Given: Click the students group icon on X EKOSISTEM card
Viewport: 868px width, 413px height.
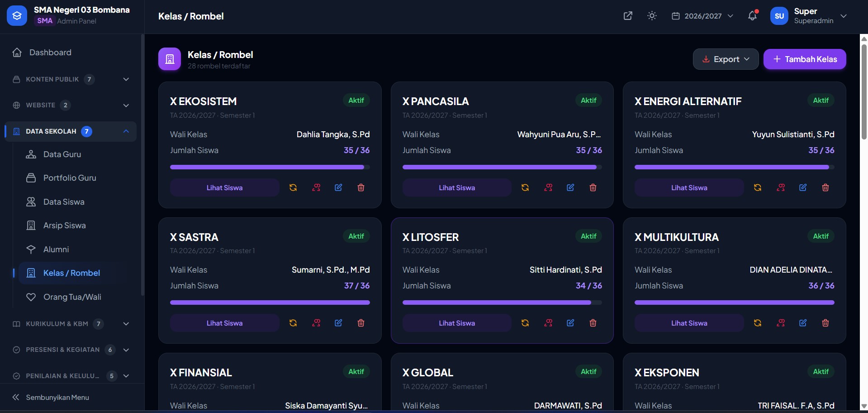Looking at the screenshot, I should (316, 187).
